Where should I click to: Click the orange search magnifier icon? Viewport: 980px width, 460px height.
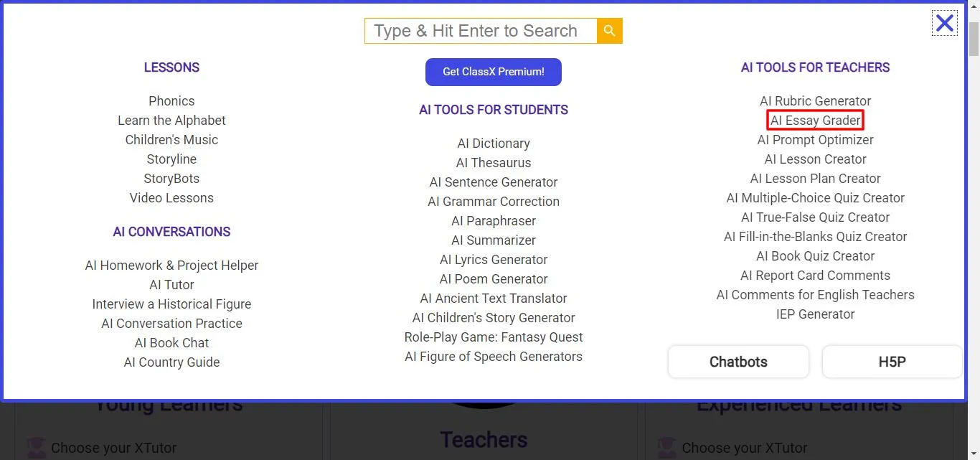(x=609, y=31)
